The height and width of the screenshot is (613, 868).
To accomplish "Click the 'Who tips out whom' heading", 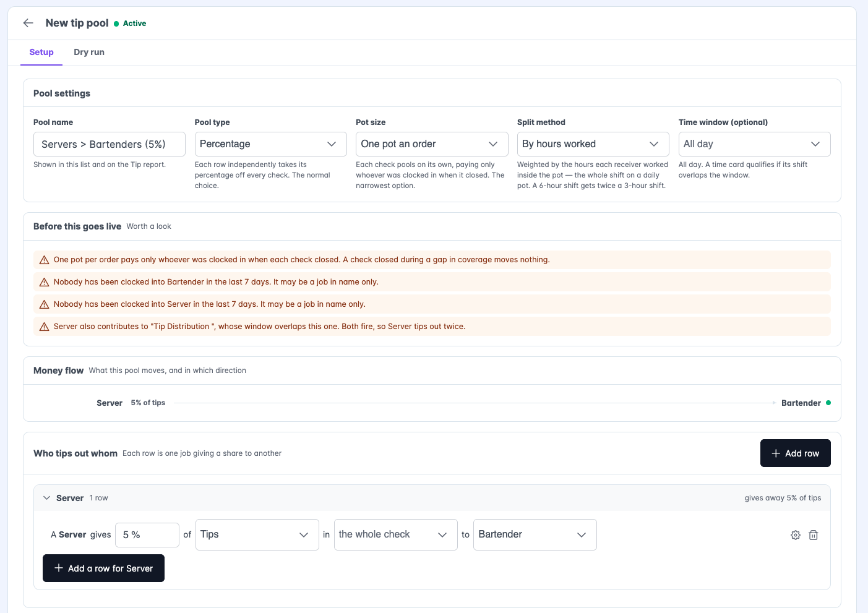I will [x=75, y=453].
